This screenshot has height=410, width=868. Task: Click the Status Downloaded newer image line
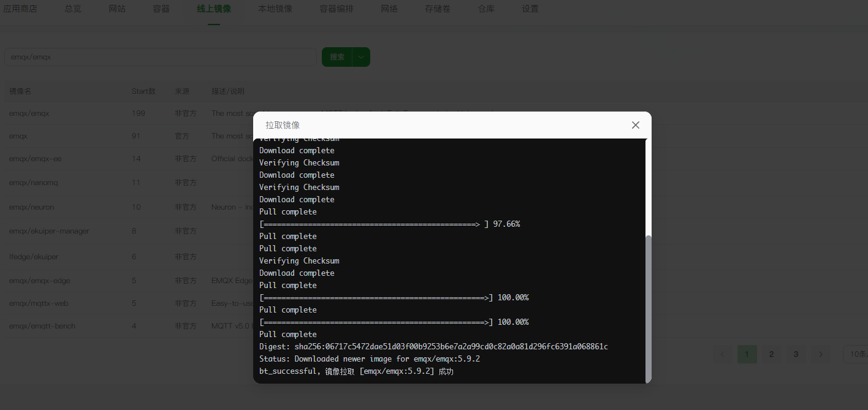point(370,359)
